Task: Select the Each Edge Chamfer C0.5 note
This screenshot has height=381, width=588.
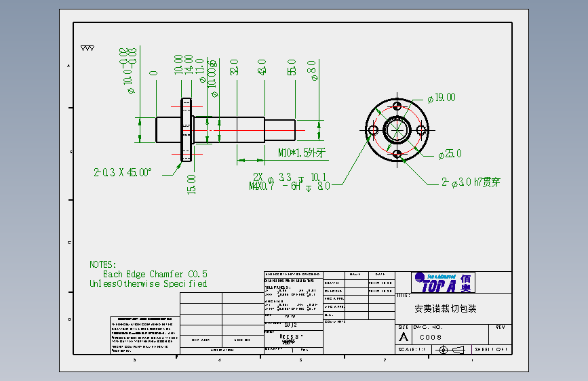Action: click(x=155, y=274)
